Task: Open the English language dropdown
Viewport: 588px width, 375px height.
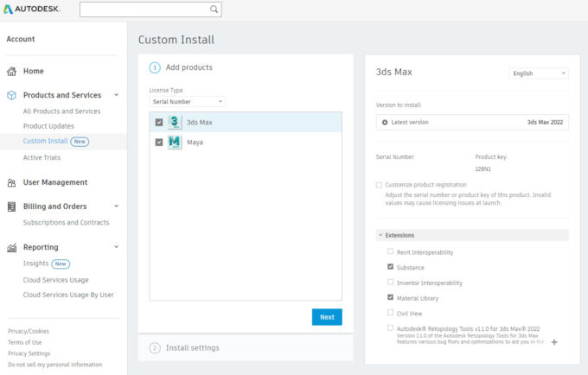Action: [539, 73]
